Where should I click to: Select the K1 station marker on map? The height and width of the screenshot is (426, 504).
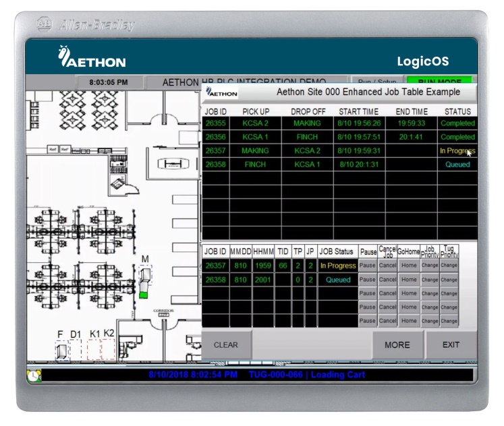pos(94,349)
